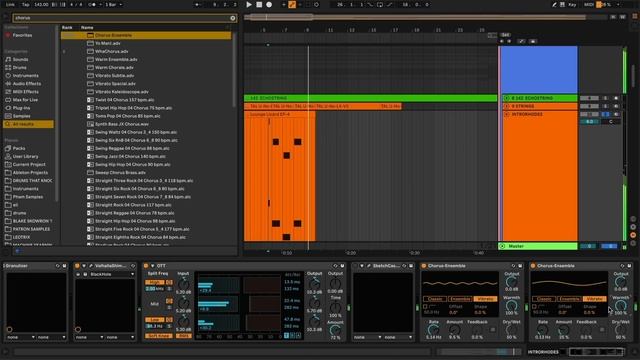Save preset of first Chorus-Ensemble device
Image resolution: width=640 pixels, height=360 pixels.
[x=520, y=266]
